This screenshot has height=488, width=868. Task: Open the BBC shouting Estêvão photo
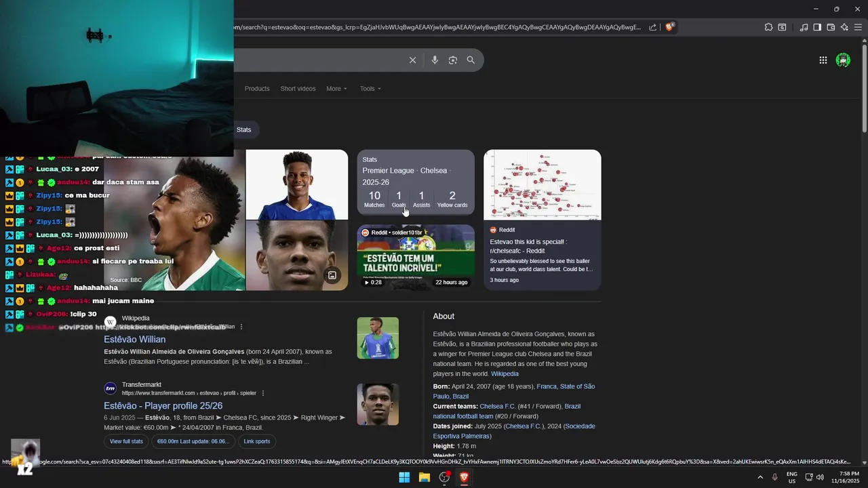tap(174, 220)
